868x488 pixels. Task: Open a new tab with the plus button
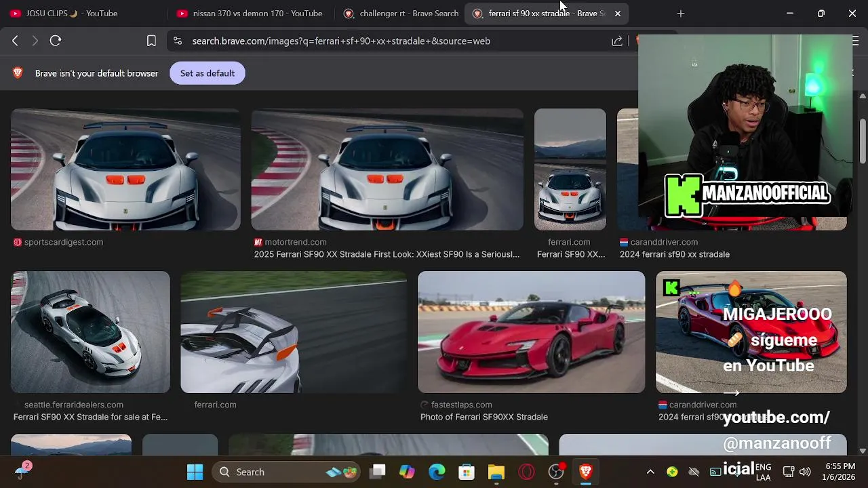681,14
